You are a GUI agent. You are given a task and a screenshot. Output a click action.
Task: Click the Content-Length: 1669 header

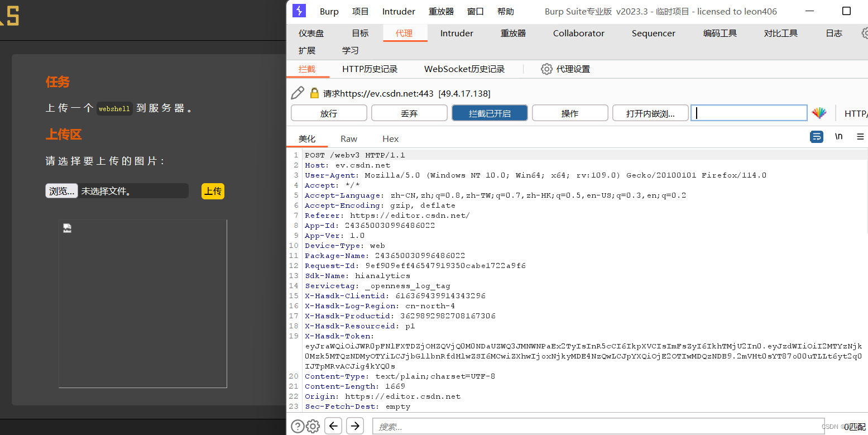pos(355,386)
